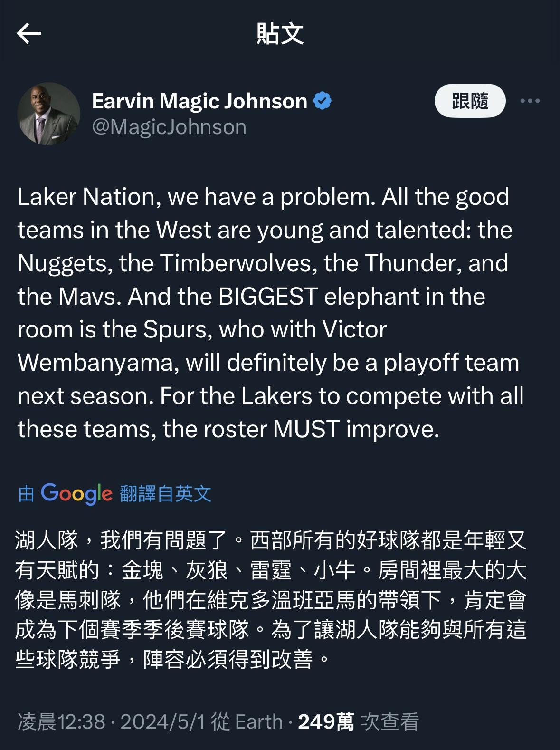560x750 pixels.
Task: Tap the 次查看 views label
Action: coord(389,721)
